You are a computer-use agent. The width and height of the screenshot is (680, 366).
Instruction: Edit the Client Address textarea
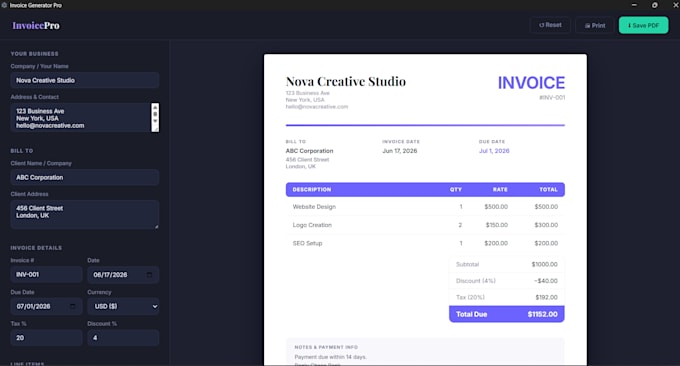[85, 214]
